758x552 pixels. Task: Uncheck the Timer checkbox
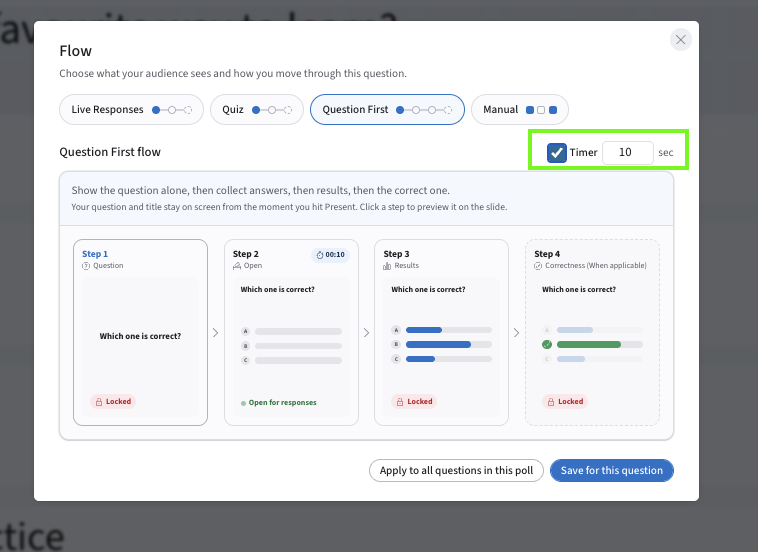(x=556, y=153)
